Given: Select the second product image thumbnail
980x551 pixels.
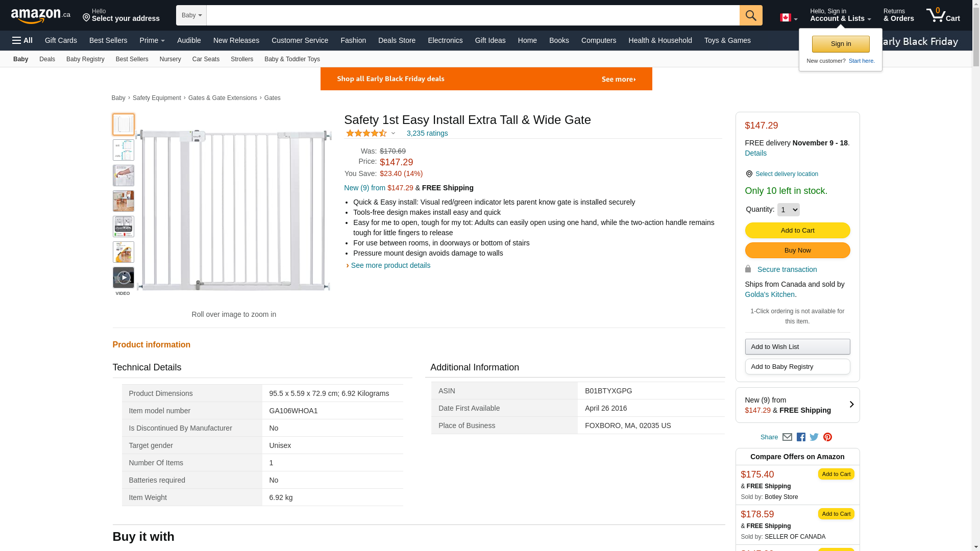Looking at the screenshot, I should pos(124,150).
